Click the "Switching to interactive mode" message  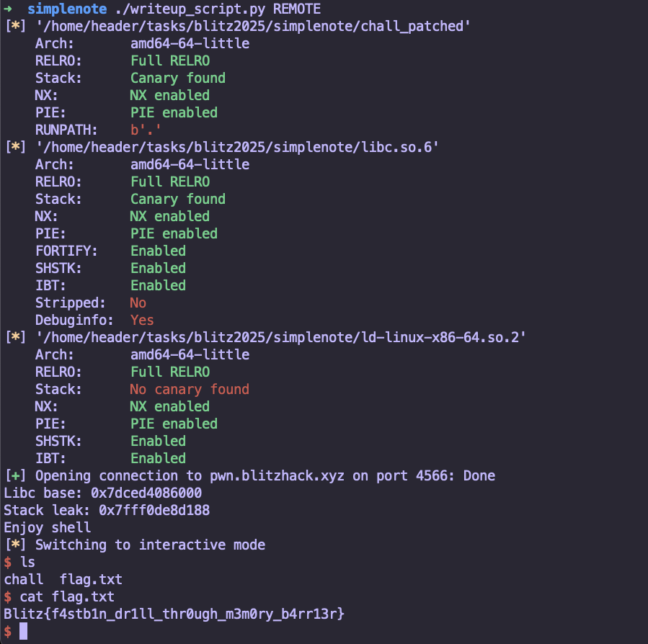coord(150,545)
